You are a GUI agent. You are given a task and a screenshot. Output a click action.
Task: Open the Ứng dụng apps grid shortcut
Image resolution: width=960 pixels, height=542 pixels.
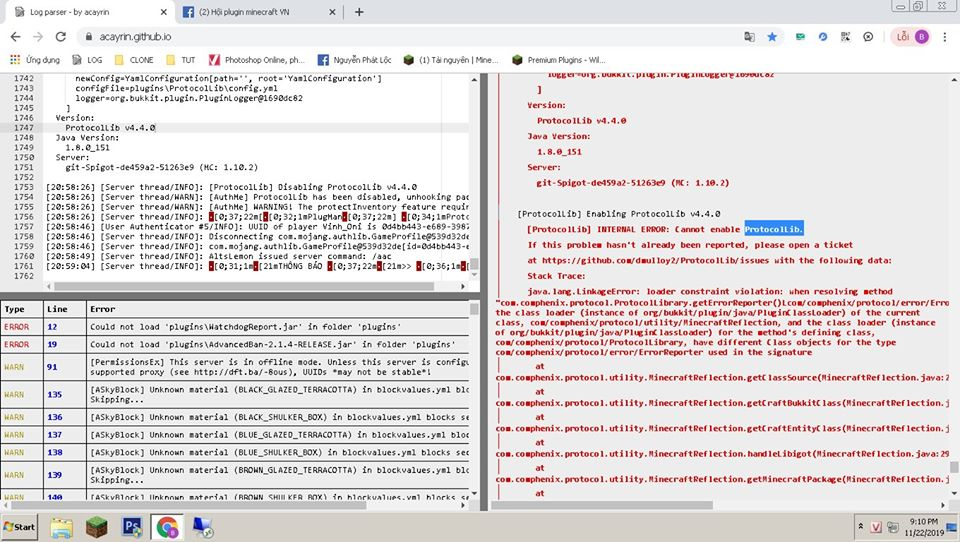click(x=35, y=60)
